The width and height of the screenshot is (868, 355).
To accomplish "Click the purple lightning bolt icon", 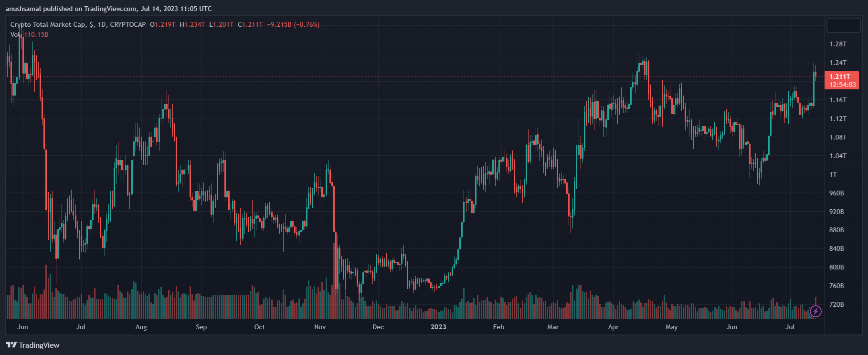I will click(x=816, y=312).
